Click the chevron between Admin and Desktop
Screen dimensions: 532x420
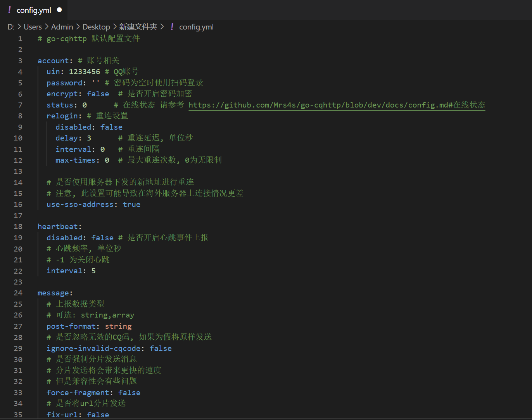[x=78, y=27]
